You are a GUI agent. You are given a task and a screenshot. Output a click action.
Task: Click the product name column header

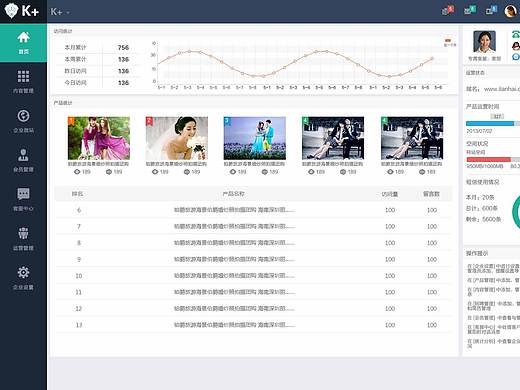click(233, 194)
